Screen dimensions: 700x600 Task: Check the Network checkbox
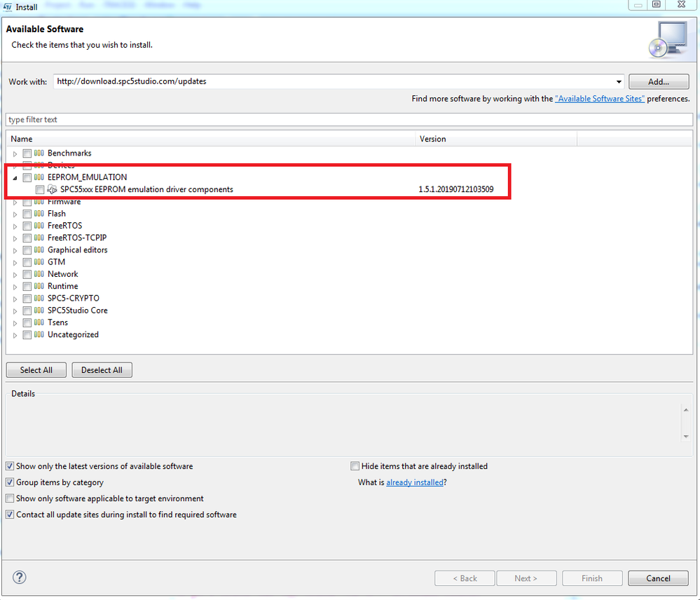coord(27,275)
